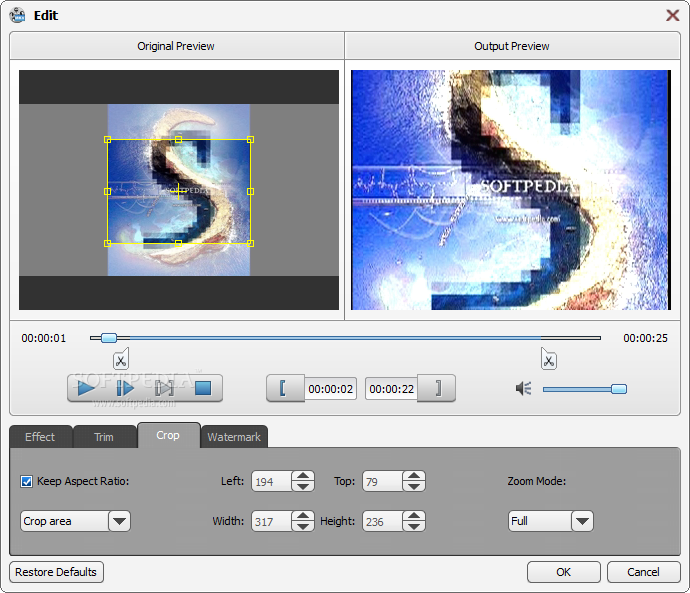Click top-left crop handle in Original Preview

click(107, 139)
